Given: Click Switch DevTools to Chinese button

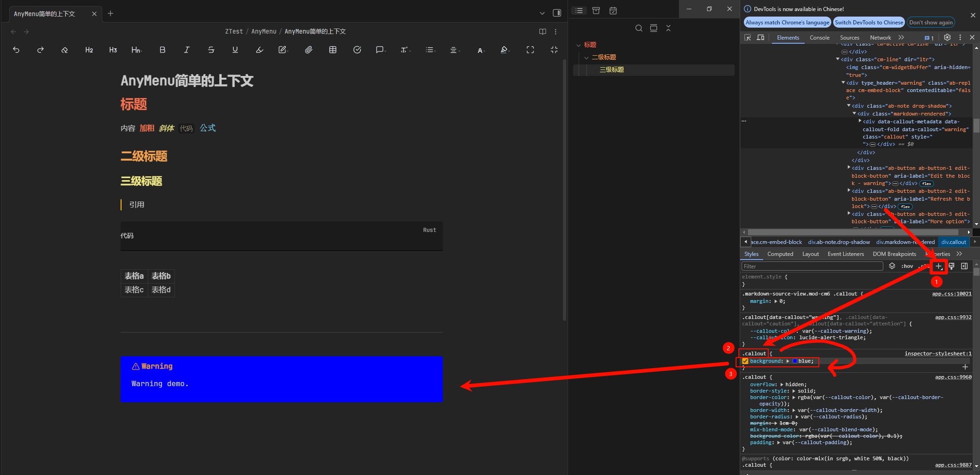Looking at the screenshot, I should (x=869, y=22).
